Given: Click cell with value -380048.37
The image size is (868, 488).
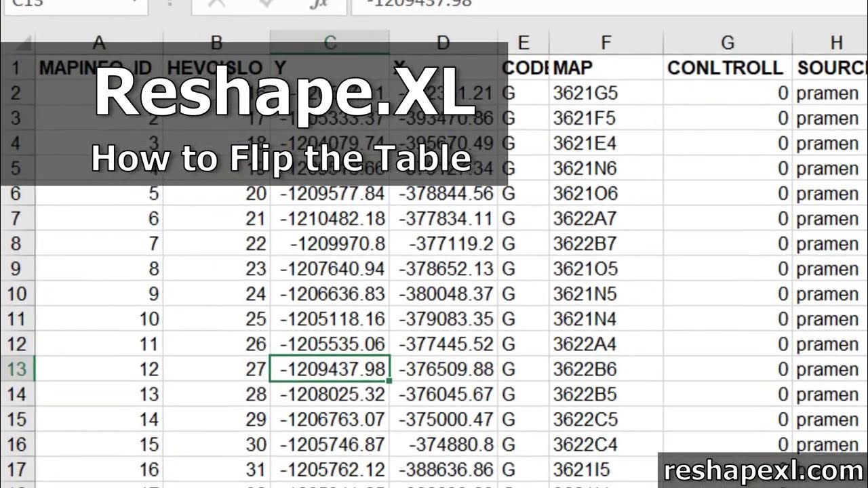Looking at the screenshot, I should (x=443, y=294).
